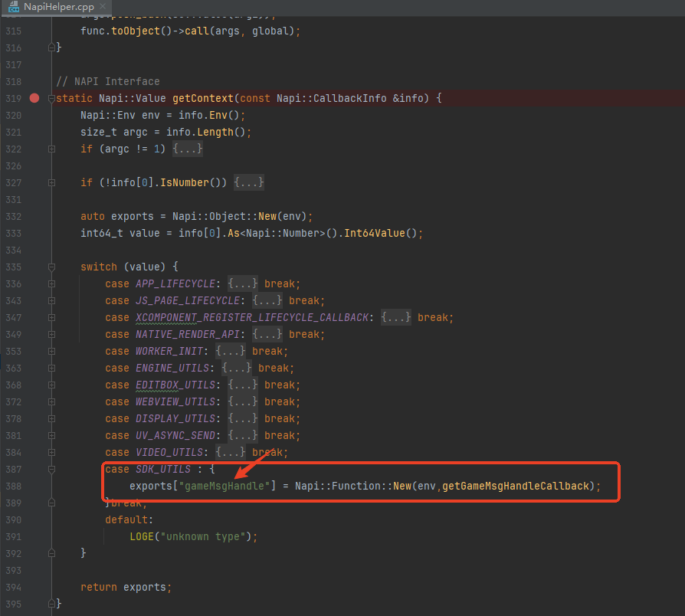Click folded placeholder after IsNumber() check
Image resolution: width=685 pixels, height=616 pixels.
point(249,182)
